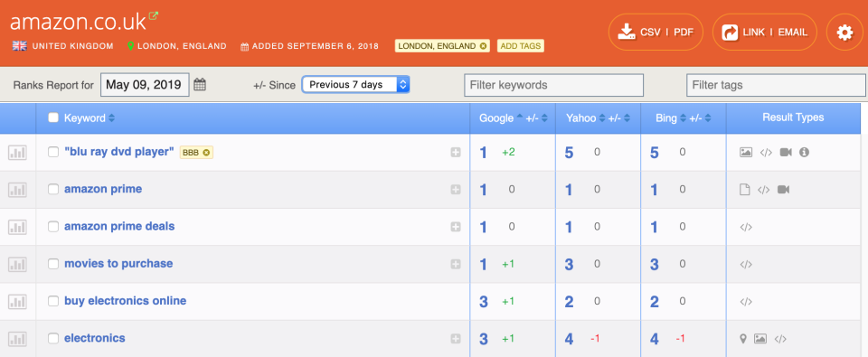Screen dimensions: 868x357
Task: Sort by Keyword column arrows
Action: coord(111,117)
